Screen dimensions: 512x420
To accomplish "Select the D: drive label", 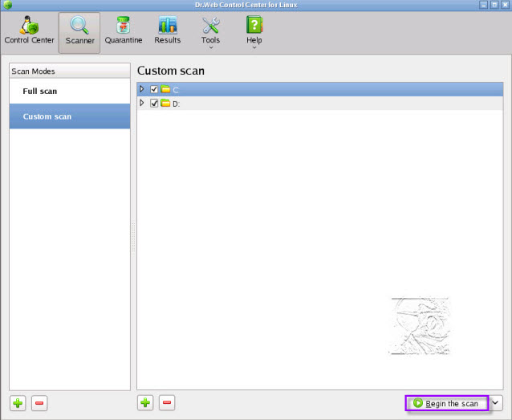I will coord(177,104).
